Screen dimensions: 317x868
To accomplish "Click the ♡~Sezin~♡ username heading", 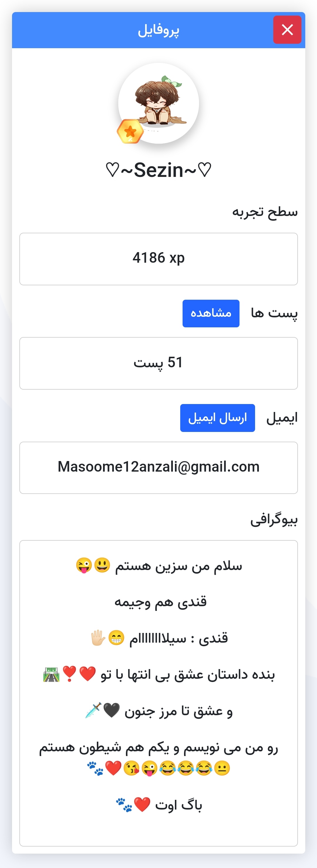I will [x=158, y=170].
